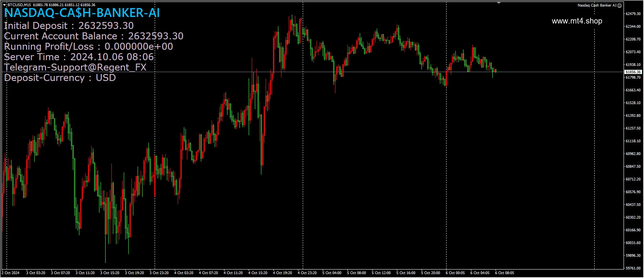The image size is (644, 278).
Task: Select the Running Profit/Loss text line
Action: 88,47
